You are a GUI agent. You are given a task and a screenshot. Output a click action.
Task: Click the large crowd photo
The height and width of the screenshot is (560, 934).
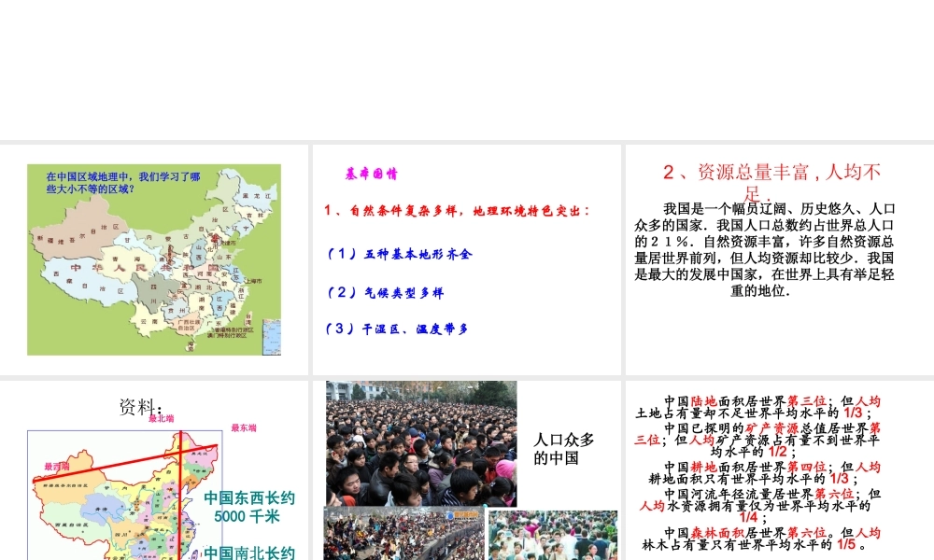(421, 443)
